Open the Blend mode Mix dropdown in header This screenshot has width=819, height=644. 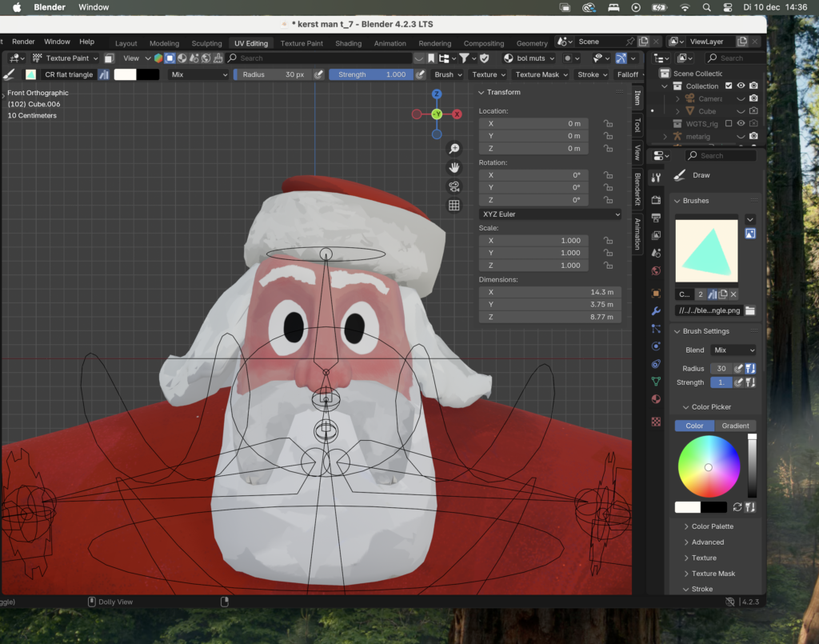[x=199, y=74]
